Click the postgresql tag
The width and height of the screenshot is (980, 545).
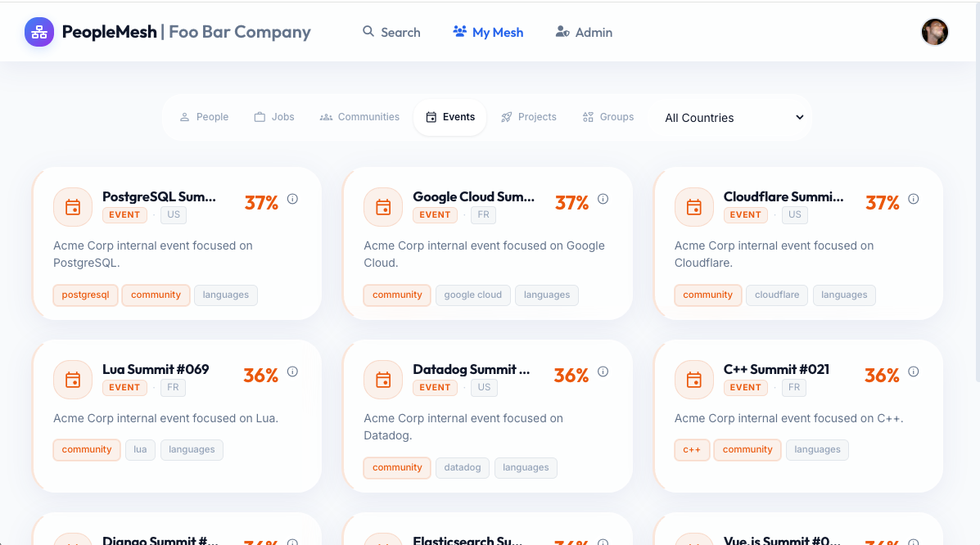pyautogui.click(x=86, y=295)
